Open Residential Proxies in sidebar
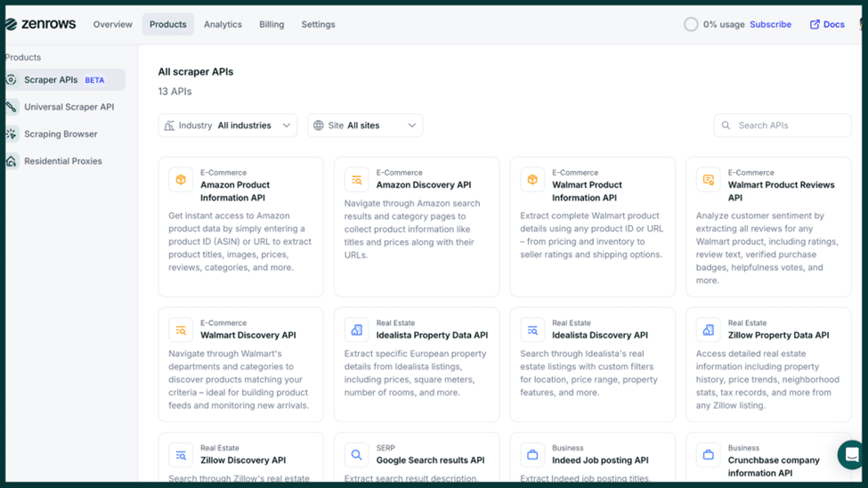Image resolution: width=868 pixels, height=488 pixels. point(65,161)
